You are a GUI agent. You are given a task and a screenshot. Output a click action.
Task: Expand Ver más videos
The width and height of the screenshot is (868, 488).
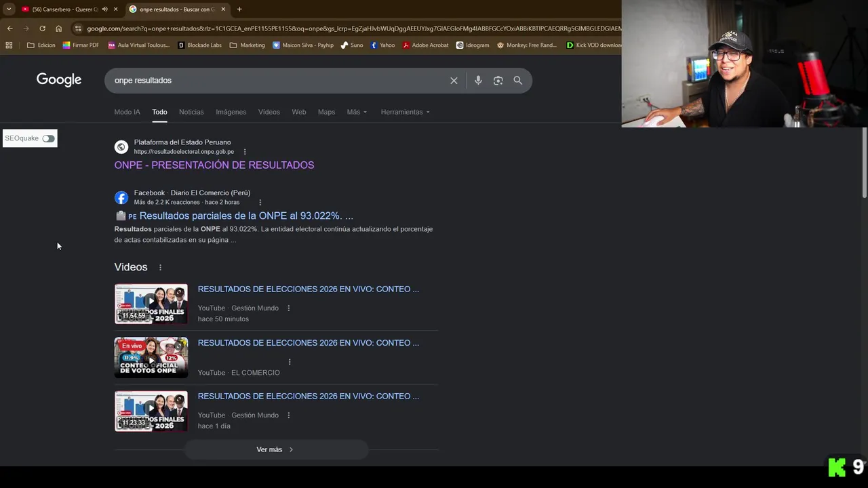tap(275, 449)
